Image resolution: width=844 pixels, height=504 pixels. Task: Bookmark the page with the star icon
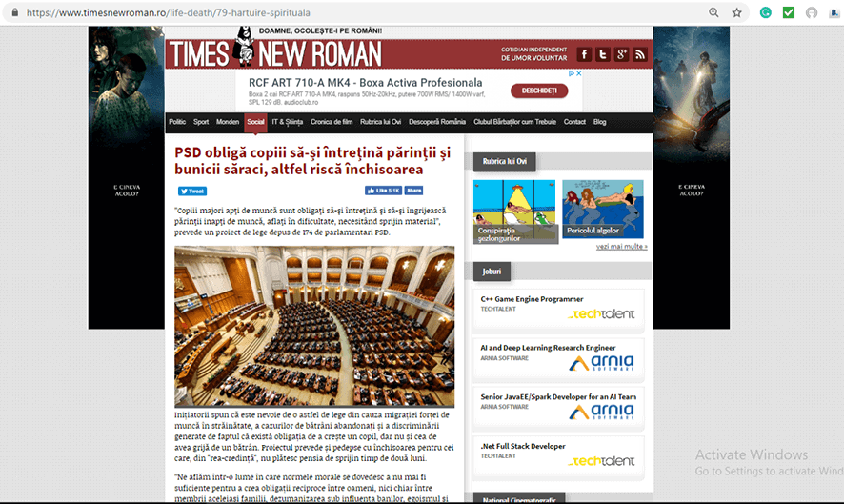(x=737, y=12)
